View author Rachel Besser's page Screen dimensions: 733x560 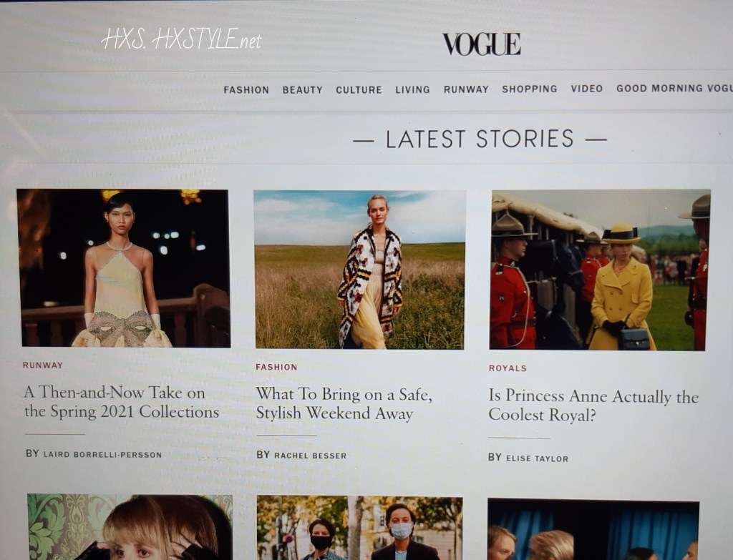click(301, 455)
